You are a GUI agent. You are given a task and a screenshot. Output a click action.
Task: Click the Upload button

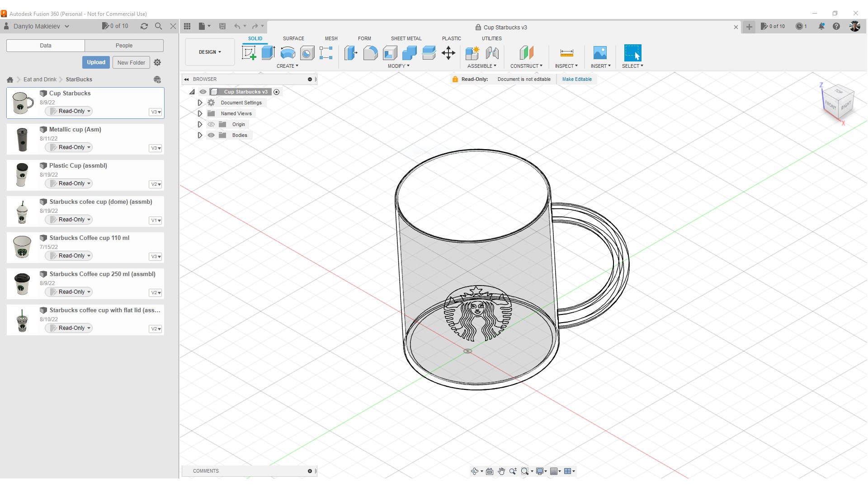click(x=96, y=62)
